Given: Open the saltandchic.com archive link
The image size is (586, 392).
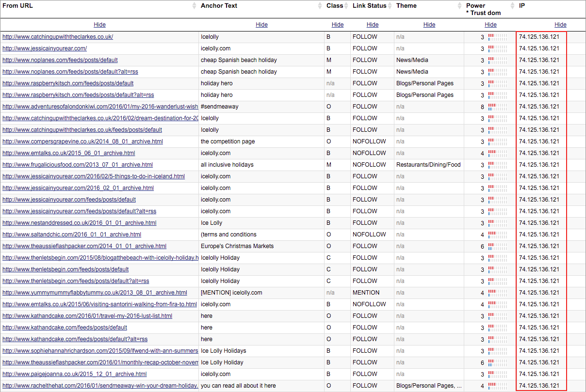Looking at the screenshot, I should [x=72, y=235].
